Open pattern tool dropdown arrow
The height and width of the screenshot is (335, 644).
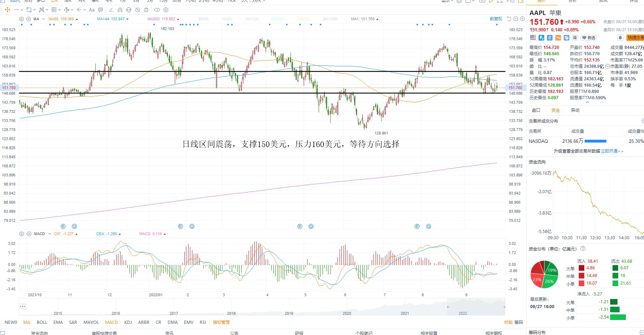47,10
